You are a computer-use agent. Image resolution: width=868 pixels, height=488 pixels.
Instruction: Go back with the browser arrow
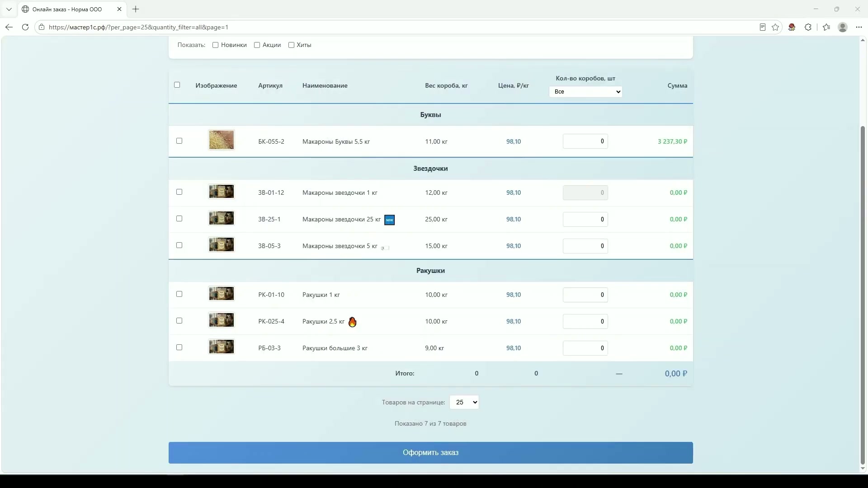point(9,27)
